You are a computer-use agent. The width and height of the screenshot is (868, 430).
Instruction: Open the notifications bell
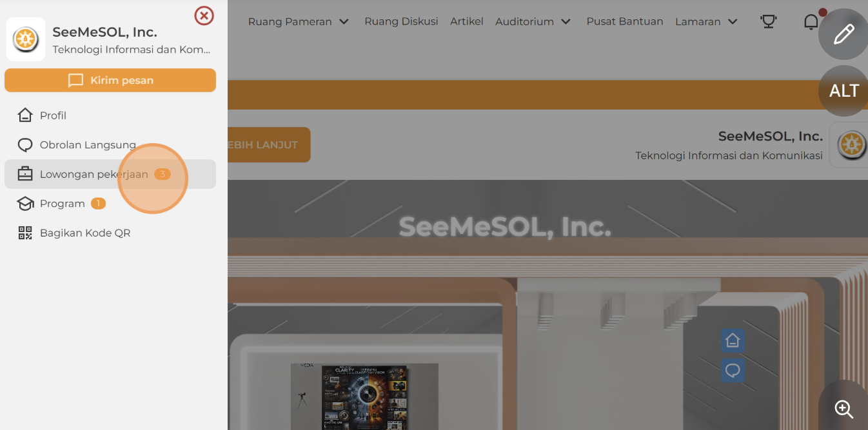(x=811, y=21)
